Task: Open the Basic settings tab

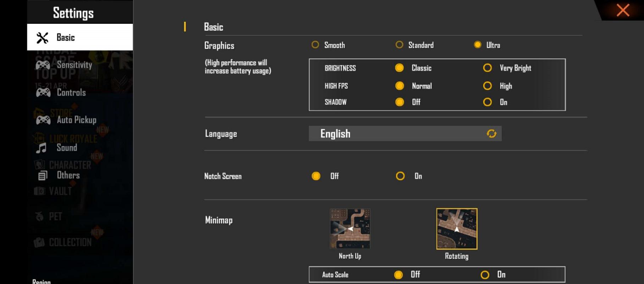Action: coord(80,37)
